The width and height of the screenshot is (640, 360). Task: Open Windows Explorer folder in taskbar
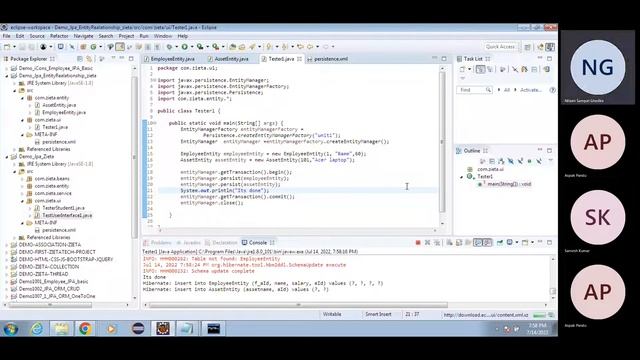[x=61, y=329]
